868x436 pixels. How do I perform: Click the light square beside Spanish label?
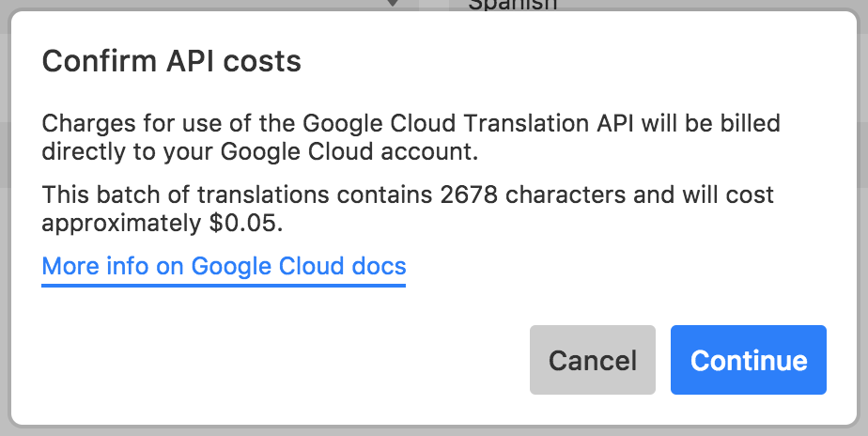433,5
